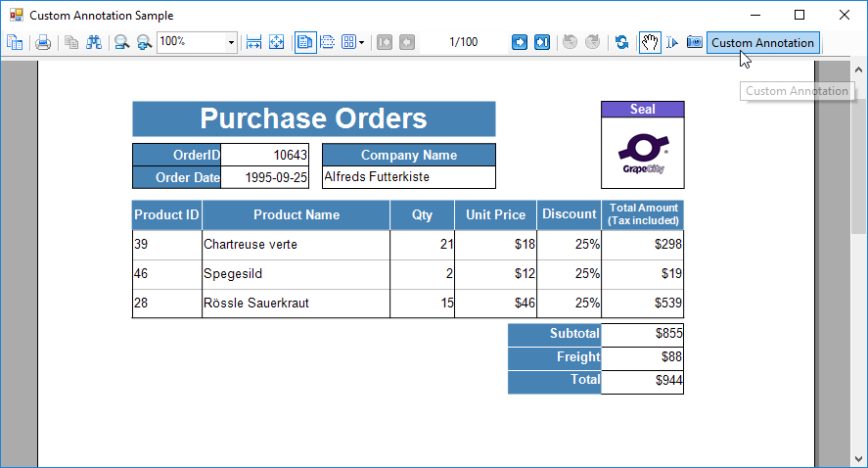Click the 1/100 page number field
The height and width of the screenshot is (468, 868).
click(x=463, y=42)
